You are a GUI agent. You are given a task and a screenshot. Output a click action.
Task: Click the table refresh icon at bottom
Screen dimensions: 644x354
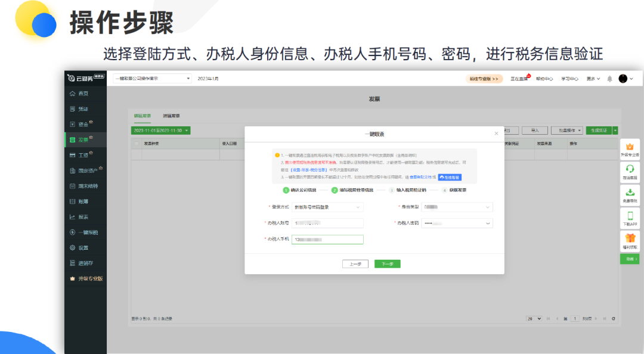tap(613, 319)
